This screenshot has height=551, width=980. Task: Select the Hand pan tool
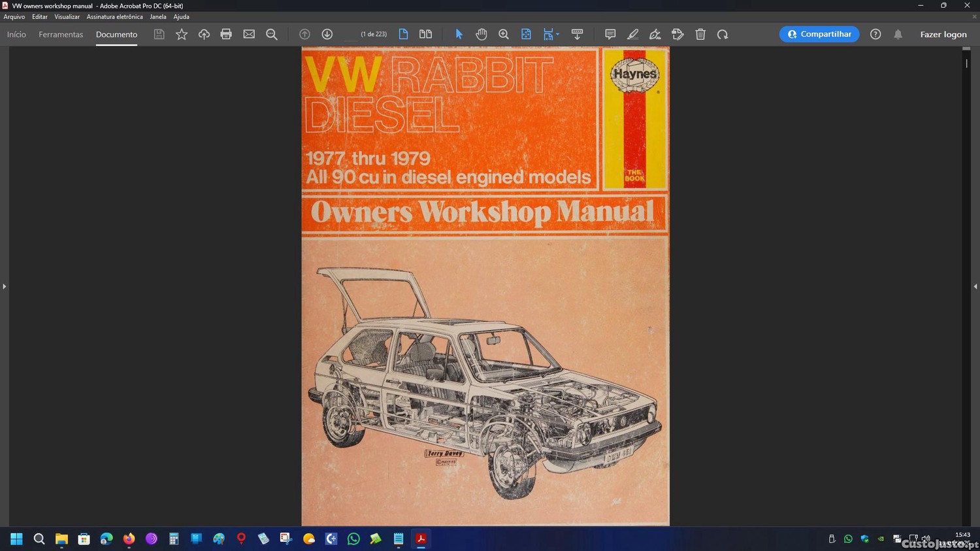482,34
